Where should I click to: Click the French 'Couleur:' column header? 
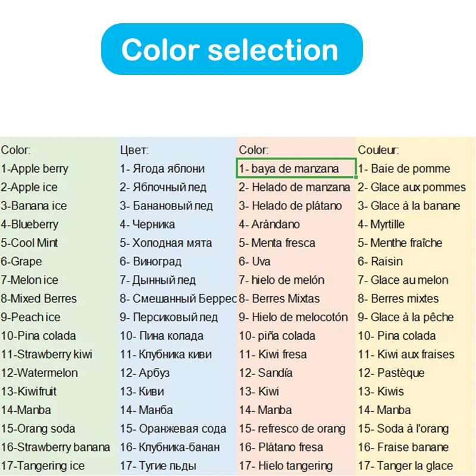[x=378, y=151]
